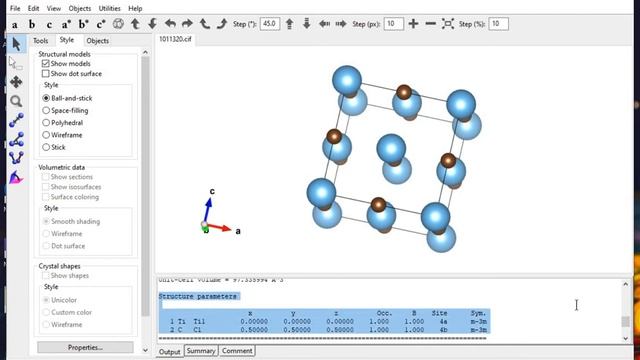Click the output panel scroll-up arrow

pyautogui.click(x=626, y=284)
